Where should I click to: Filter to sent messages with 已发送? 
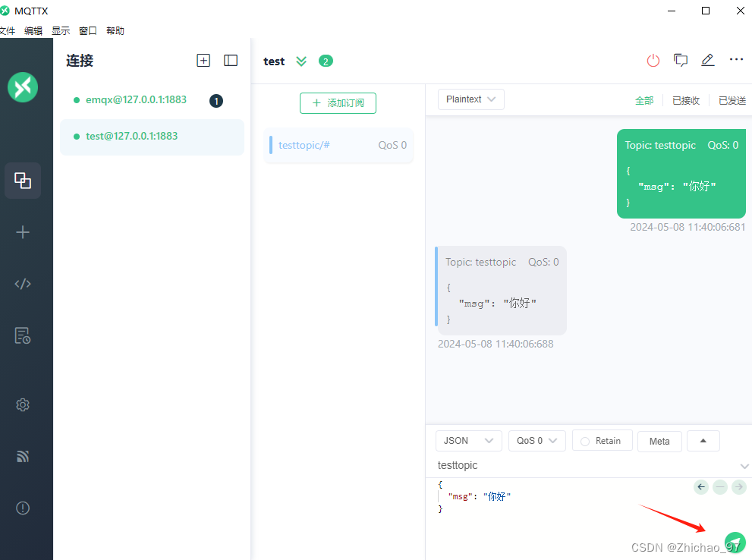coord(732,101)
